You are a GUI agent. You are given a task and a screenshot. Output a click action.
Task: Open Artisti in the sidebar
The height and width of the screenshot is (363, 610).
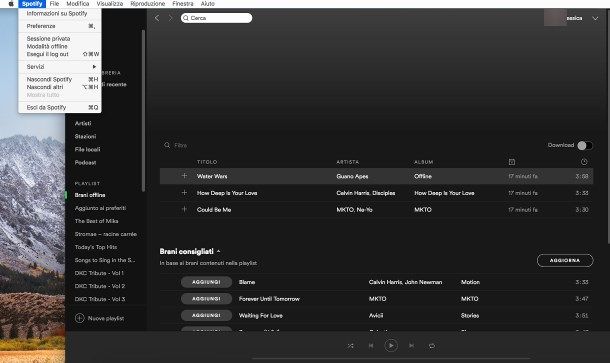(x=83, y=123)
